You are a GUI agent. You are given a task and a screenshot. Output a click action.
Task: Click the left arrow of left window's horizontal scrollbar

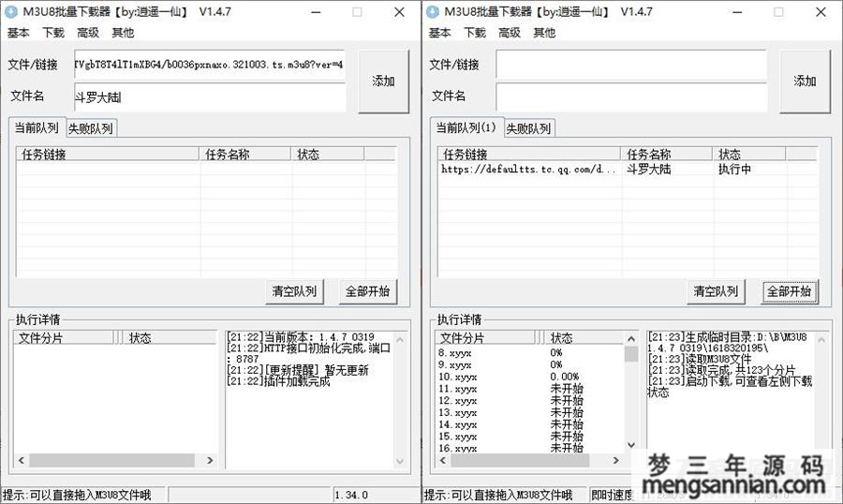pyautogui.click(x=22, y=460)
